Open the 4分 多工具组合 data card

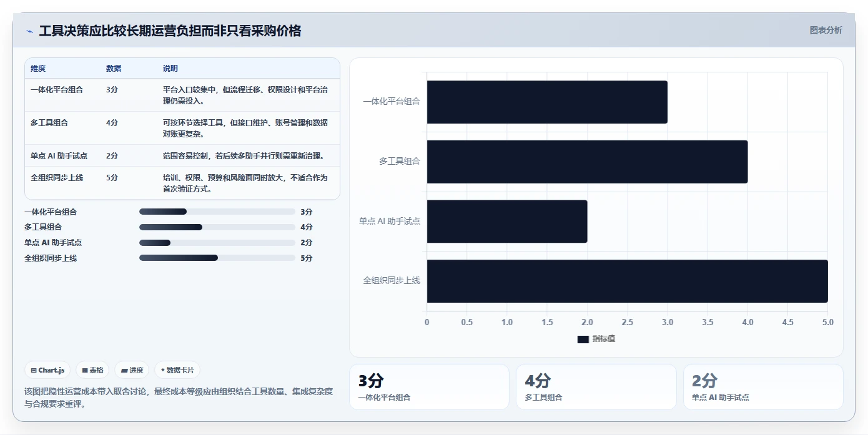[596, 387]
